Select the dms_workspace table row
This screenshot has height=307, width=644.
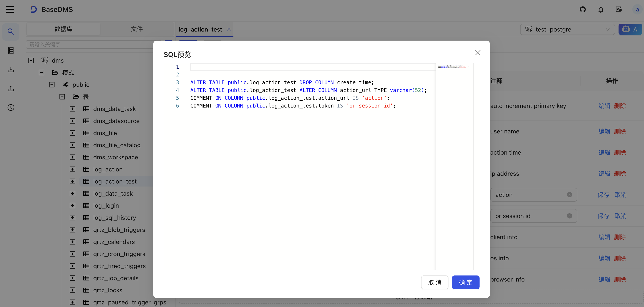(x=115, y=157)
